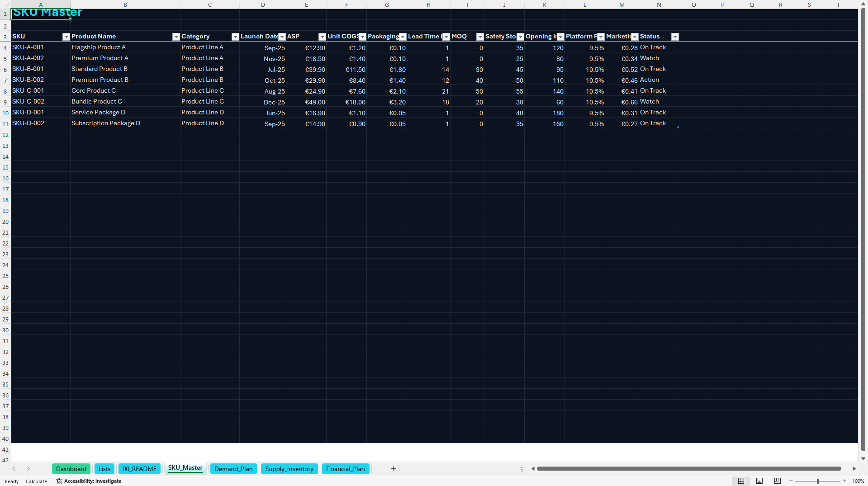Screen dimensions: 868x486
Task: Open the Opening Inventory filter dropdown
Action: [560, 37]
